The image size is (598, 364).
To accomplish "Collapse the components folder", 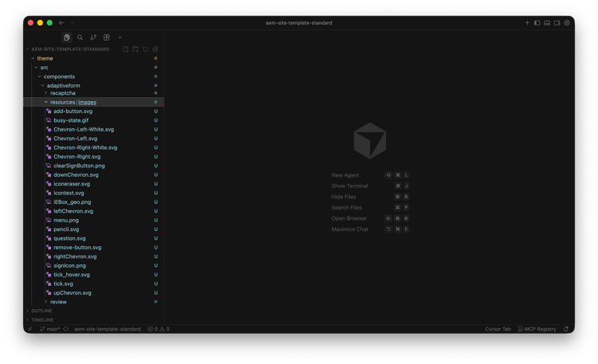I will [39, 76].
